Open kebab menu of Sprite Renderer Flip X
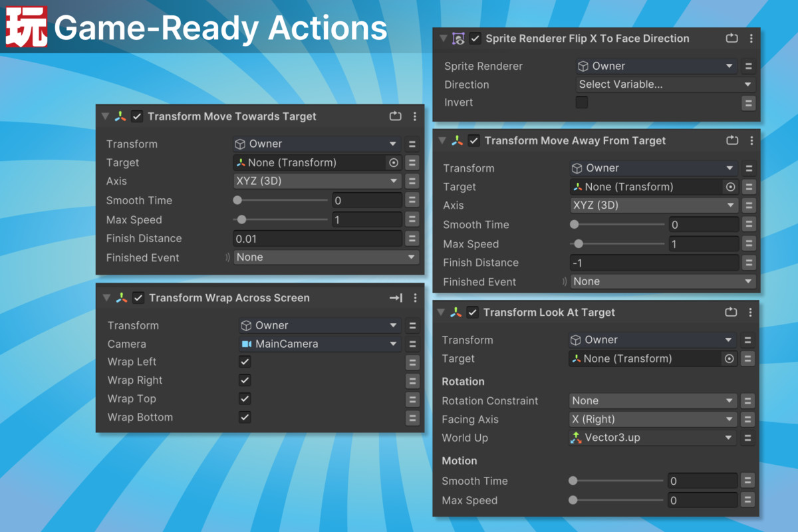 [x=751, y=39]
